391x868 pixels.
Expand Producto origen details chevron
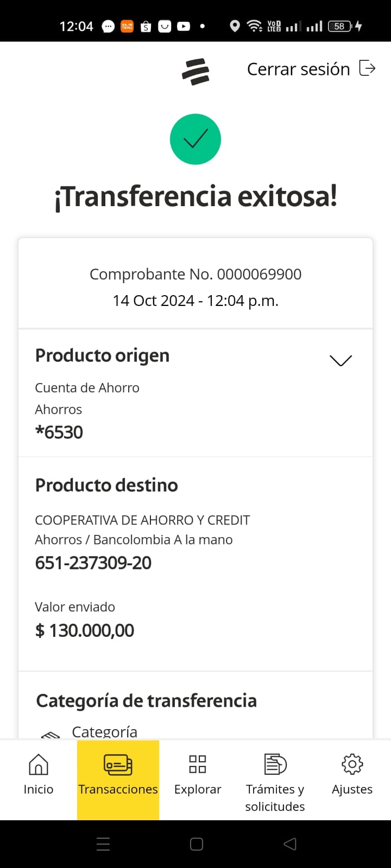340,360
